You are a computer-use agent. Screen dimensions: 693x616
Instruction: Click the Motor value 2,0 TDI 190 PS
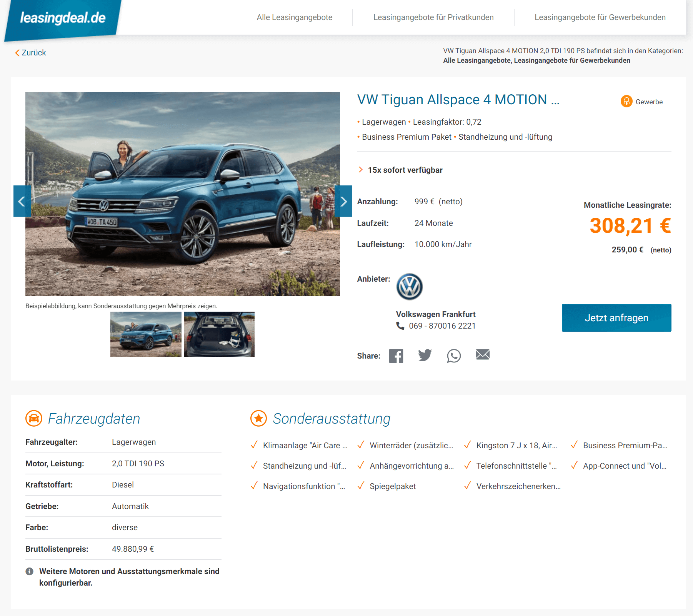138,464
